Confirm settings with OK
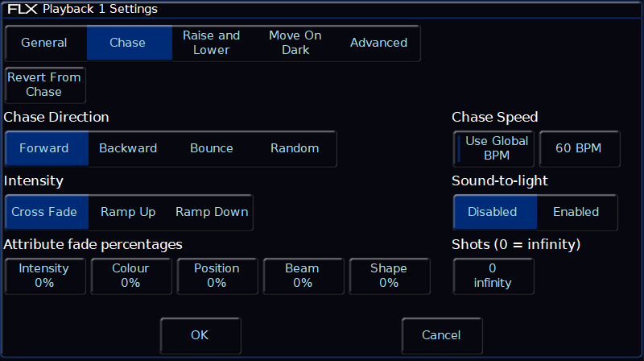Viewport: 644px width, 361px height. click(x=200, y=335)
